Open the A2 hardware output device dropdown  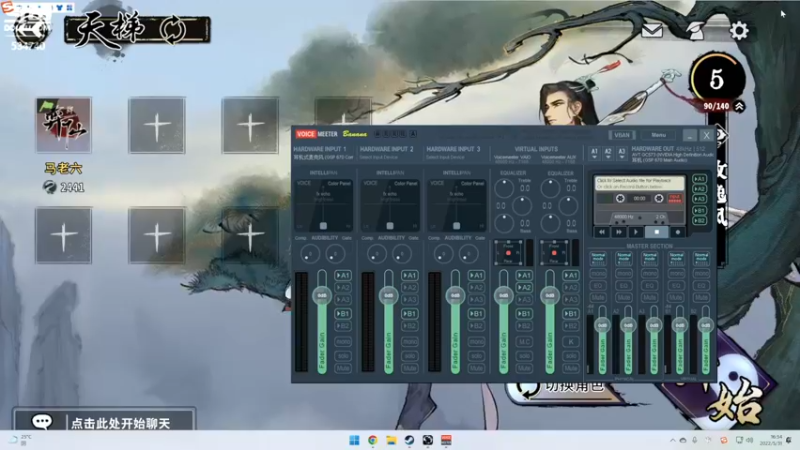[x=608, y=154]
